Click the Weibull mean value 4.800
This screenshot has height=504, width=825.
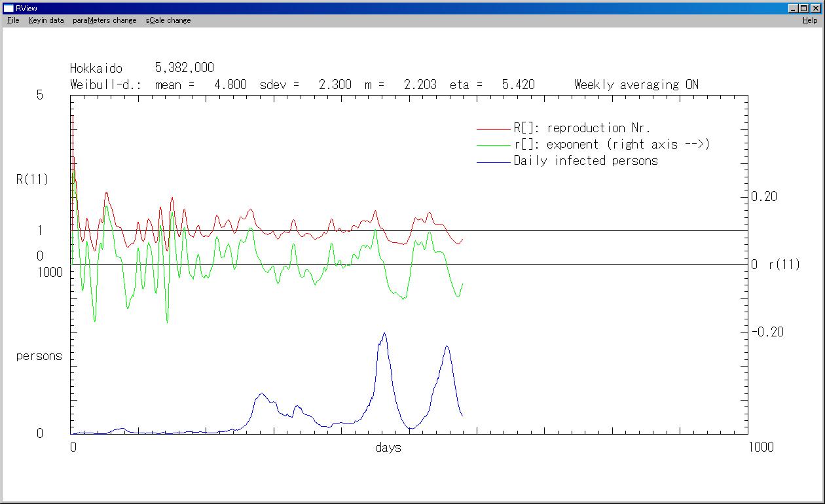pos(230,84)
